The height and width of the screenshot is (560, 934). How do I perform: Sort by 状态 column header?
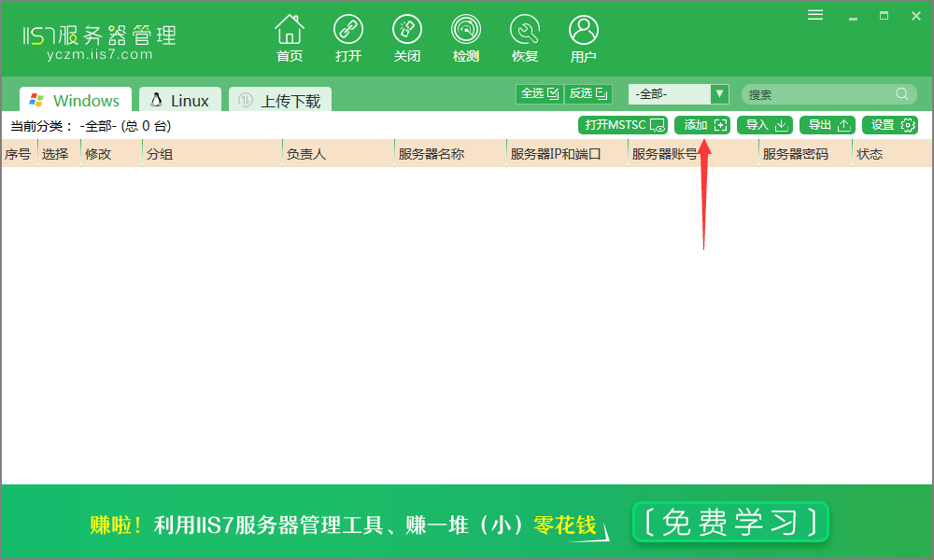click(892, 154)
